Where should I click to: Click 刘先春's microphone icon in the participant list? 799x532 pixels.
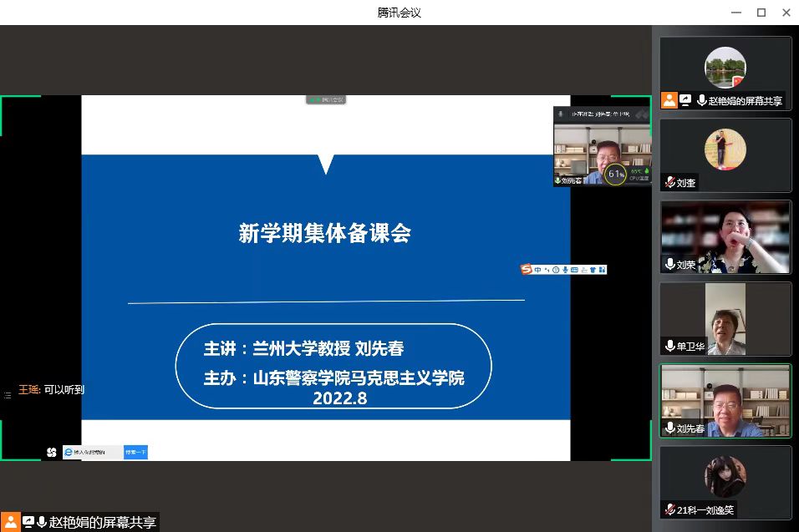click(x=669, y=428)
